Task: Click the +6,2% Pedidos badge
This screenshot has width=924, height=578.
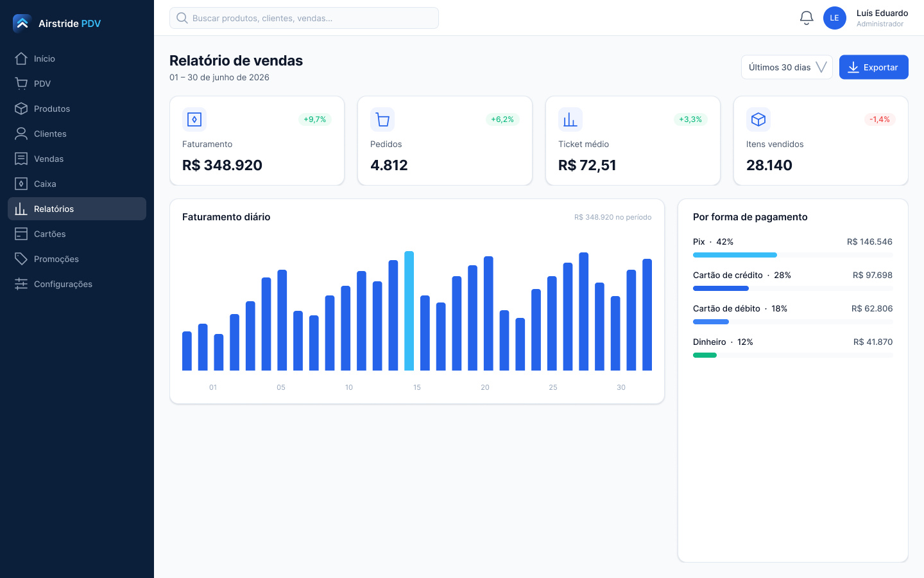Action: (x=502, y=119)
